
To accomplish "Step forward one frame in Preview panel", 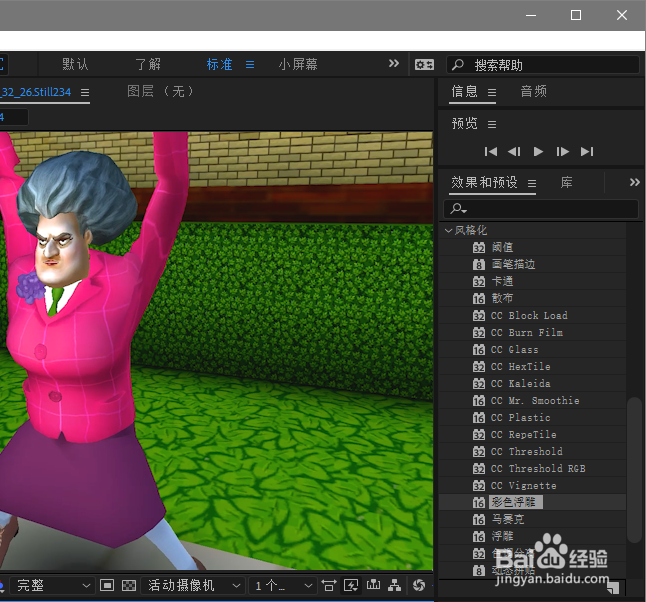I will coord(562,152).
